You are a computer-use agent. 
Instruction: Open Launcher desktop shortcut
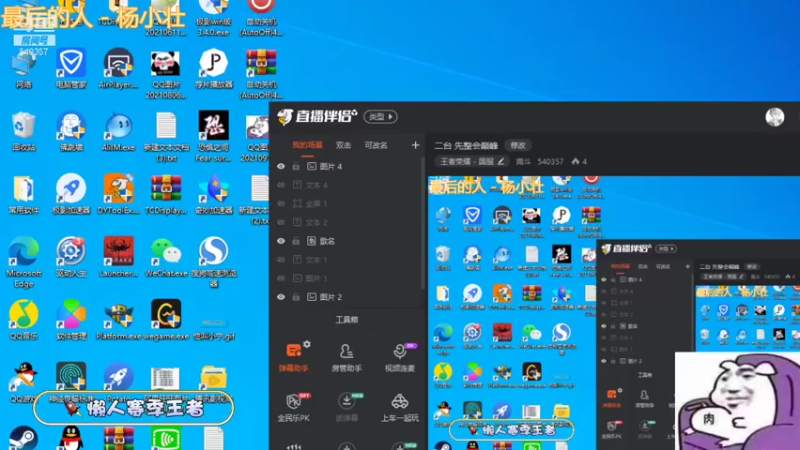[x=118, y=257]
